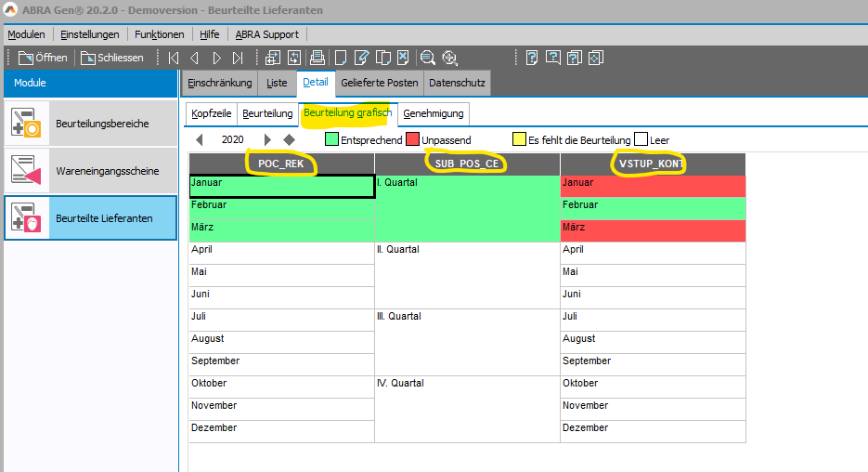The image size is (868, 472).
Task: Select the II. Quartal cell under SUB_POS_CE
Action: click(x=467, y=275)
